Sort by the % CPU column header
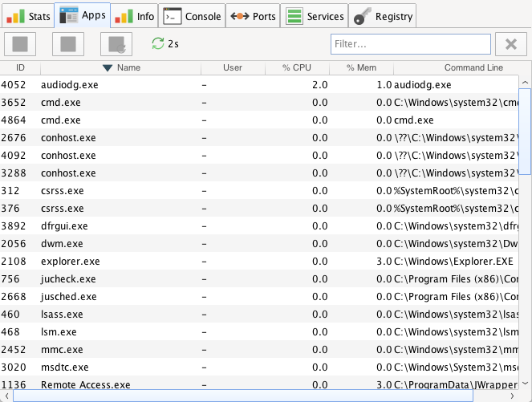The height and width of the screenshot is (402, 532). point(297,67)
